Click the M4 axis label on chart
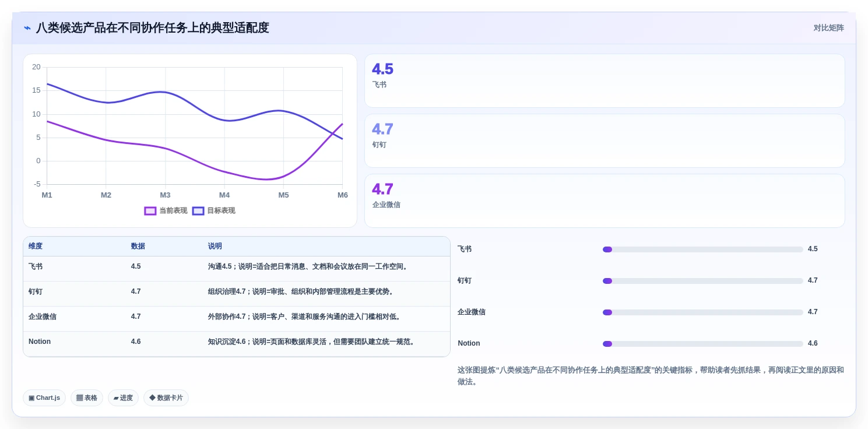 (224, 195)
